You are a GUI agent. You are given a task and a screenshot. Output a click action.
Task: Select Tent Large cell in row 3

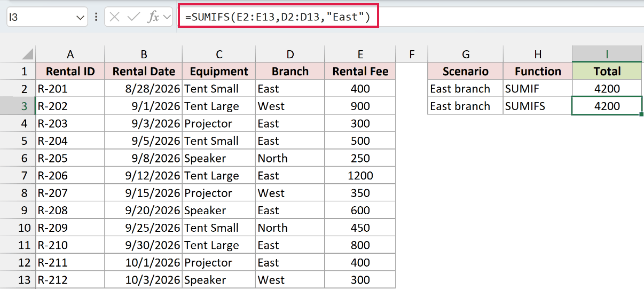tap(219, 106)
